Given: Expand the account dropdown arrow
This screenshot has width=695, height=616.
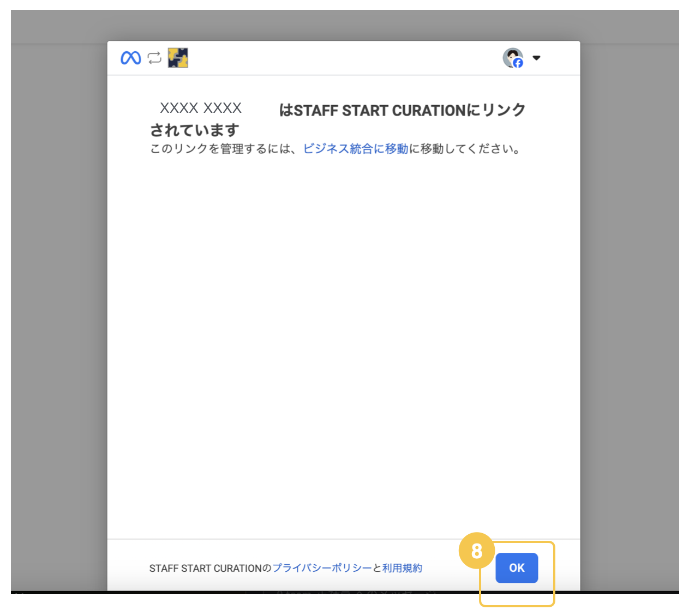Looking at the screenshot, I should pyautogui.click(x=536, y=58).
